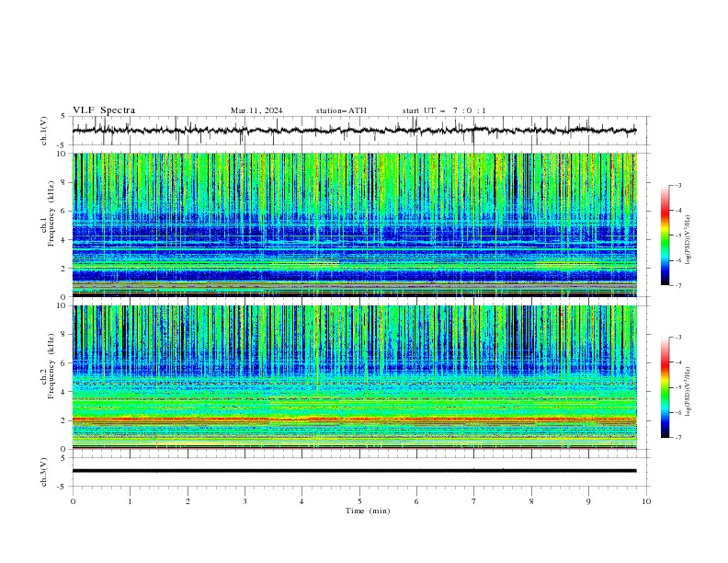Click the '-3' label on upper colorbar
Viewport: 728px width, 563px height.
tap(677, 185)
